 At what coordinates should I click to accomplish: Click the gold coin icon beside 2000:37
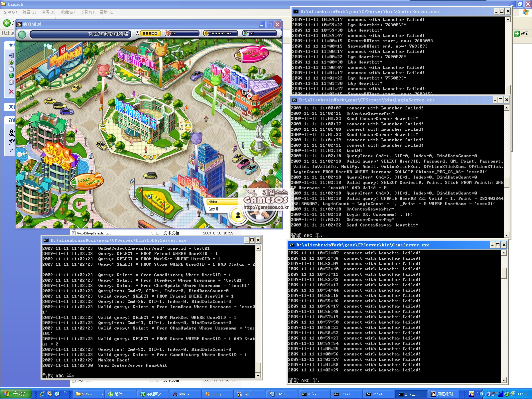point(206,33)
